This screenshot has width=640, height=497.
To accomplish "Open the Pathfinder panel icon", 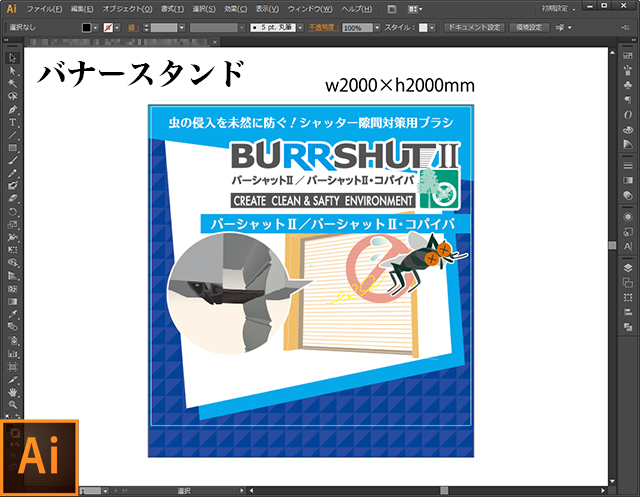I will tap(628, 327).
